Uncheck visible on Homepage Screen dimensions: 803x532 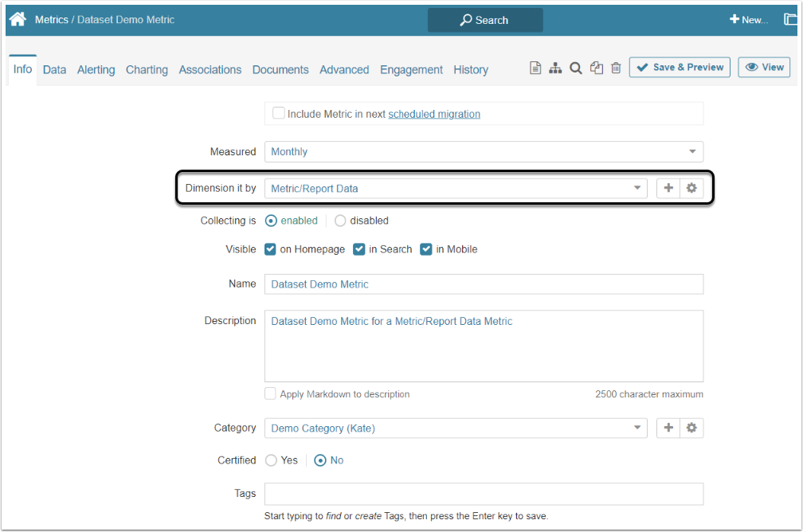coord(271,249)
